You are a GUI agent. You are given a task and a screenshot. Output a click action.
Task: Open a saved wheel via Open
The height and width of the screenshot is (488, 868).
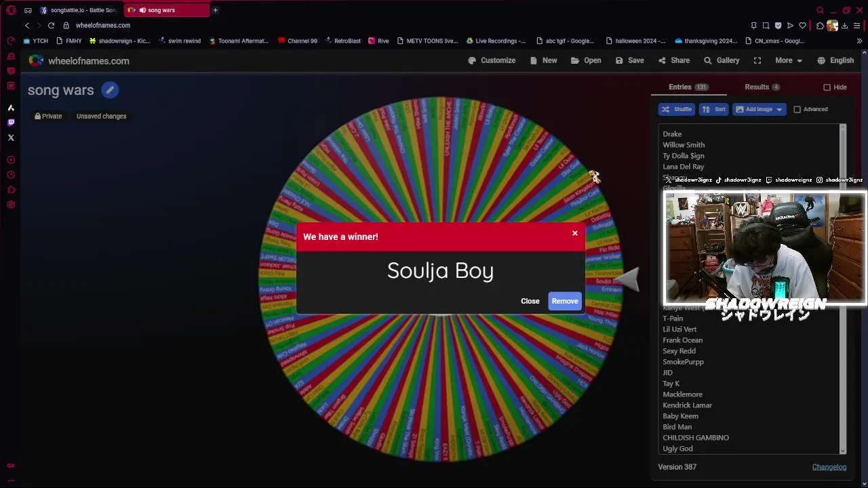[586, 60]
